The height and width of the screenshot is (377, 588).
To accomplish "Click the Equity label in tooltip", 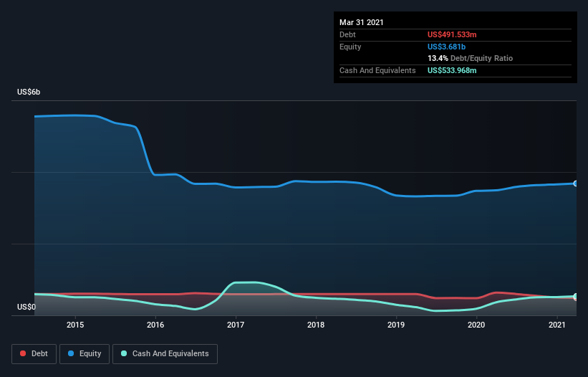I will click(x=350, y=47).
